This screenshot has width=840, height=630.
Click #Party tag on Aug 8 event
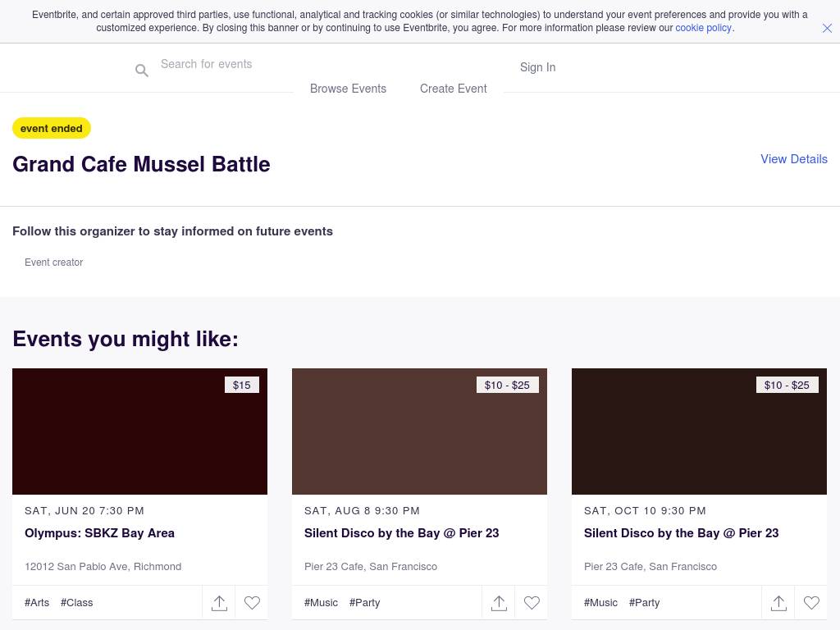[364, 602]
